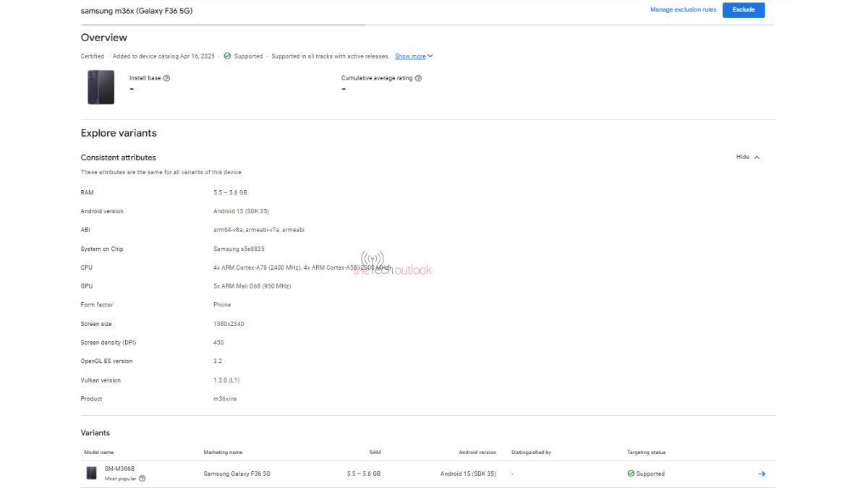This screenshot has height=488, width=868.
Task: Click the RAM column header in Variants
Action: [x=374, y=453]
